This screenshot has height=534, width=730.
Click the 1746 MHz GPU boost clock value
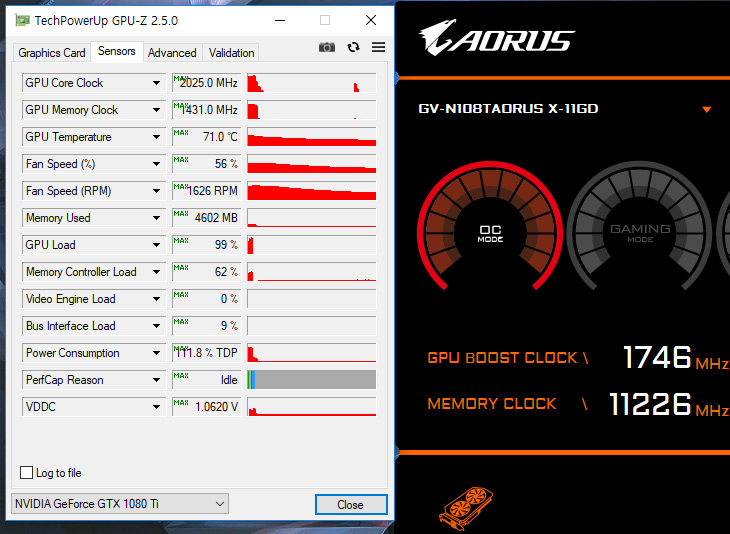click(656, 358)
